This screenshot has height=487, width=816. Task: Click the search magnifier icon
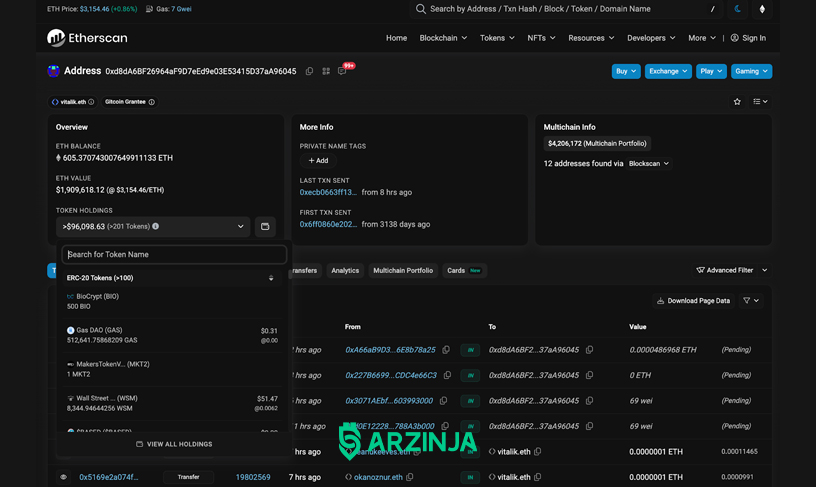click(420, 9)
